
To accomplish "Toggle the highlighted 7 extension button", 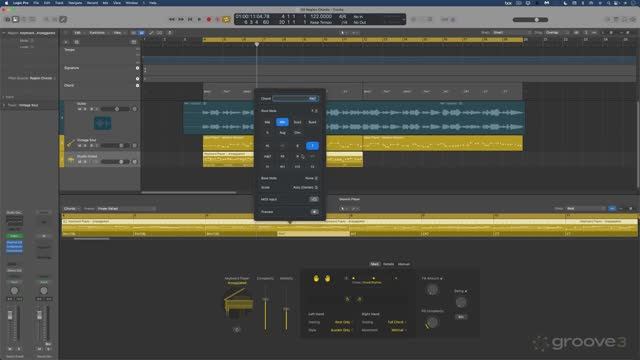I will pyautogui.click(x=312, y=146).
